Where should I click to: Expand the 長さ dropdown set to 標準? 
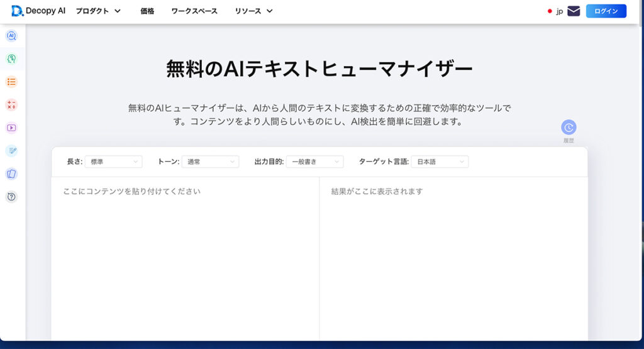113,162
